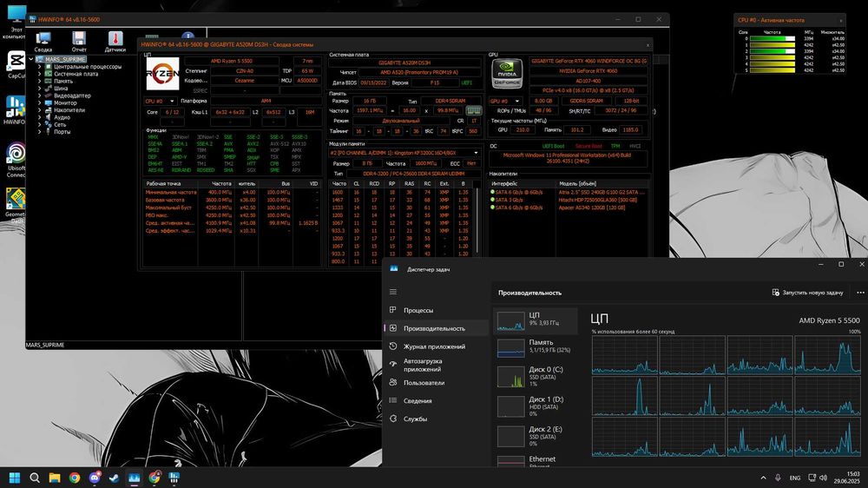Select Диск 1 (D:) performance item
Screen dimensions: 868x488
click(536, 406)
